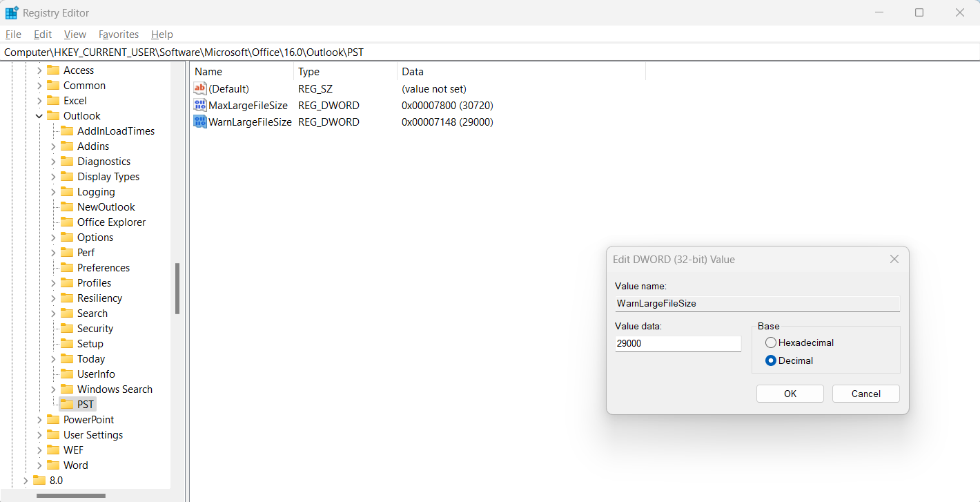Click the Type column header
Image resolution: width=980 pixels, height=502 pixels.
coord(346,71)
